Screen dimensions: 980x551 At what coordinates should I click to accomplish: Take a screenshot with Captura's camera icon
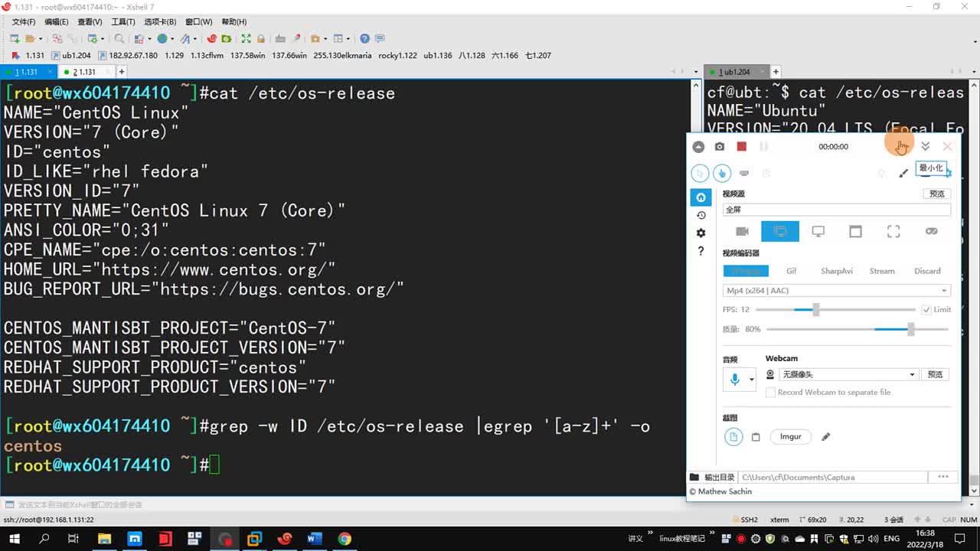click(x=720, y=146)
